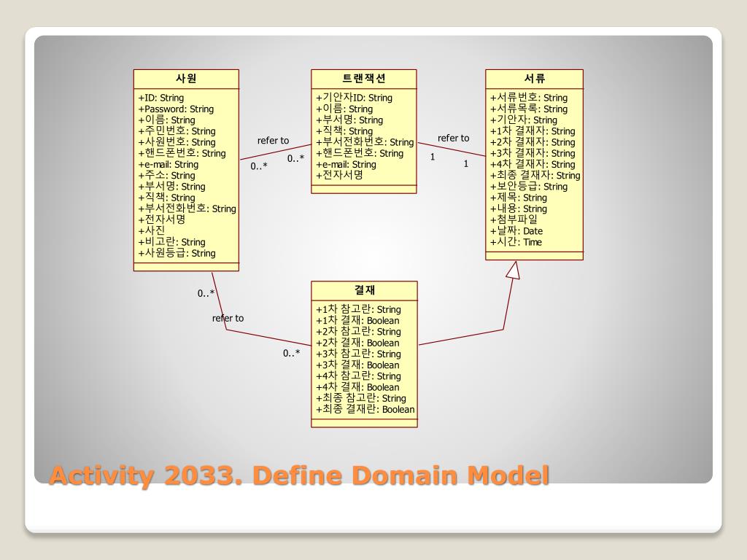Select the '+서류번호: String' attribute
Viewport: 747px width, 560px height.
[529, 98]
